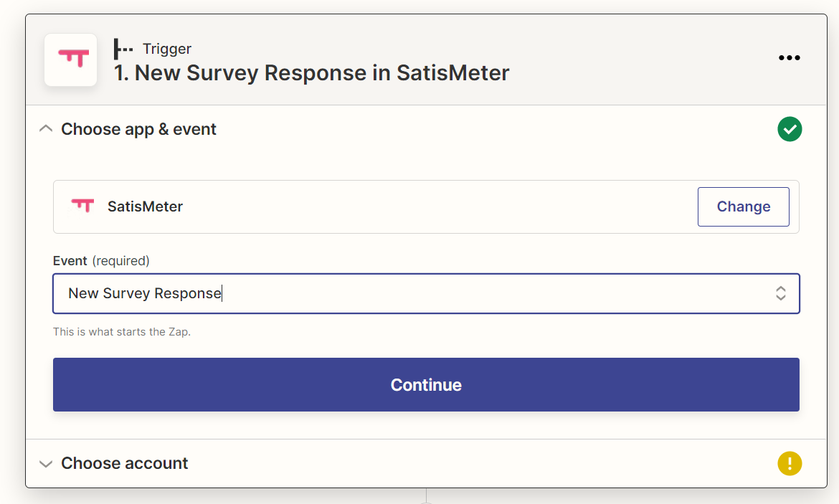Click the Choose app & event heading
839x504 pixels.
point(138,130)
